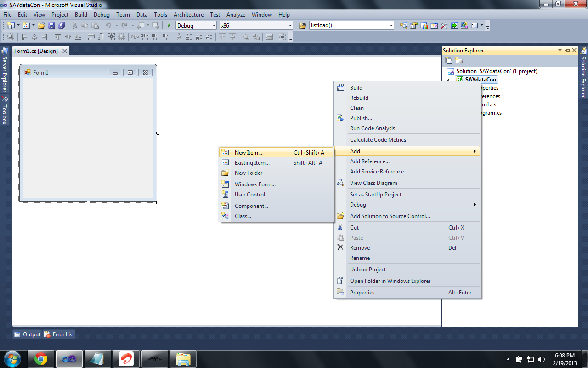
Task: Save the current file with the floppy disk icon
Action: (51, 26)
